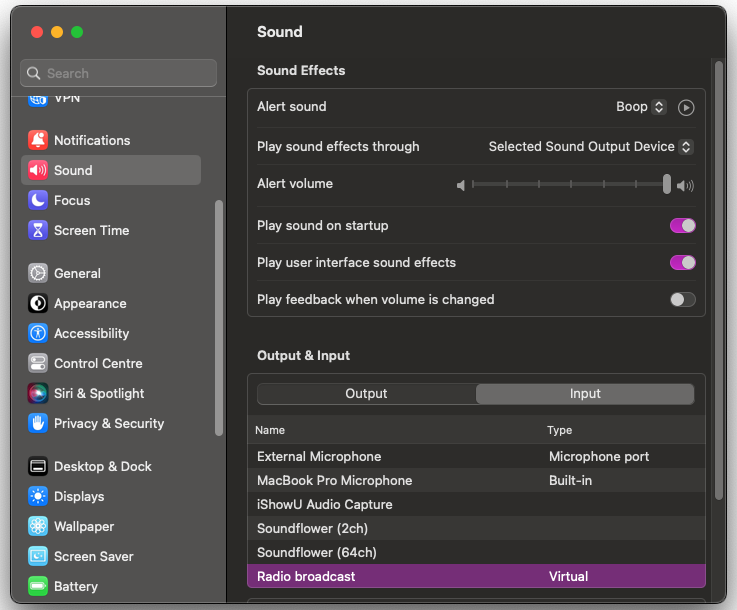Switch to the Output tab
Viewport: 737px width, 610px height.
click(366, 394)
